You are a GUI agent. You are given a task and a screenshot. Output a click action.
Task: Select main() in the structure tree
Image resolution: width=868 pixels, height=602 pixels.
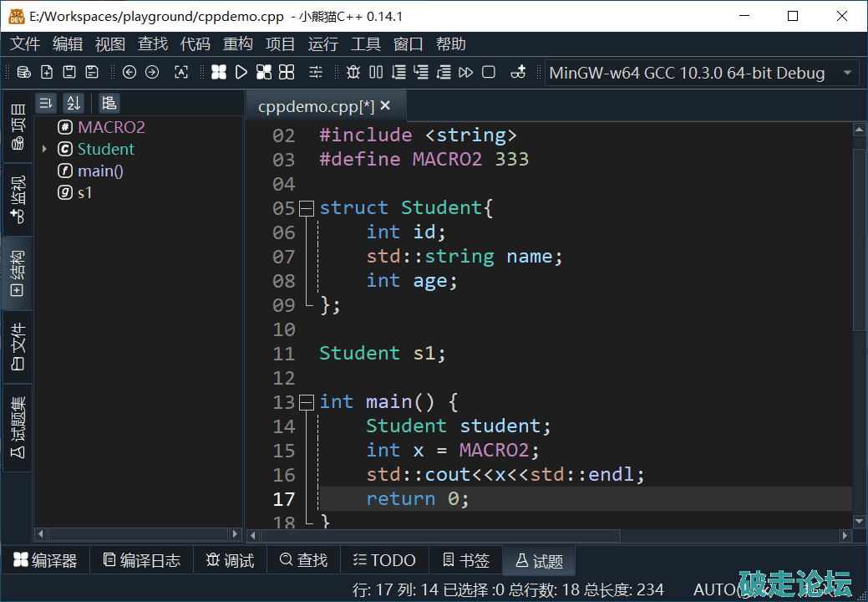(100, 171)
